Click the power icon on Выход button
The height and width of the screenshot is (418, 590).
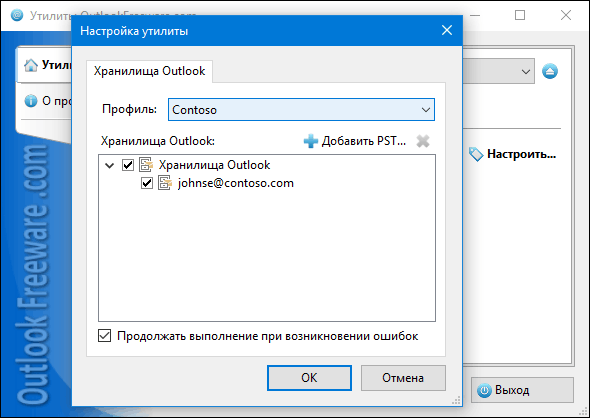pos(484,390)
